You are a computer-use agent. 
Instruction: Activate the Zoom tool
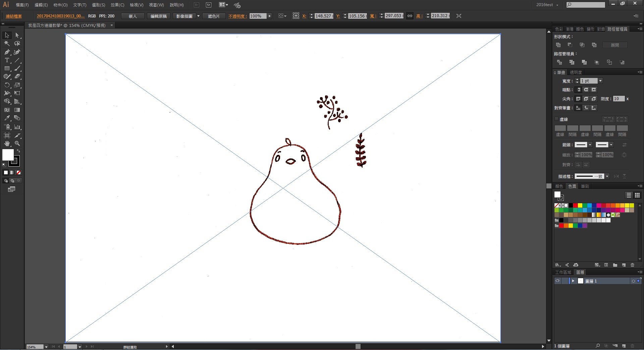pyautogui.click(x=17, y=143)
